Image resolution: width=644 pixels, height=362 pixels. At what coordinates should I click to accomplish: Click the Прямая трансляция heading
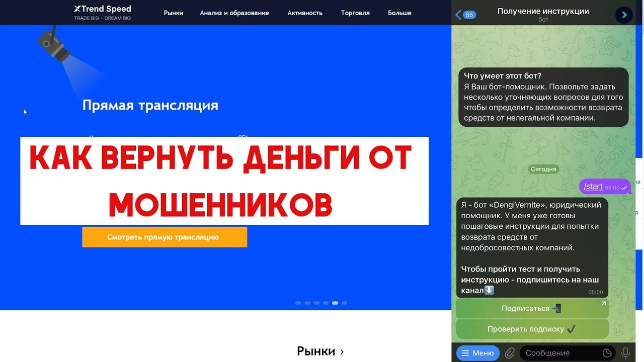coord(150,105)
